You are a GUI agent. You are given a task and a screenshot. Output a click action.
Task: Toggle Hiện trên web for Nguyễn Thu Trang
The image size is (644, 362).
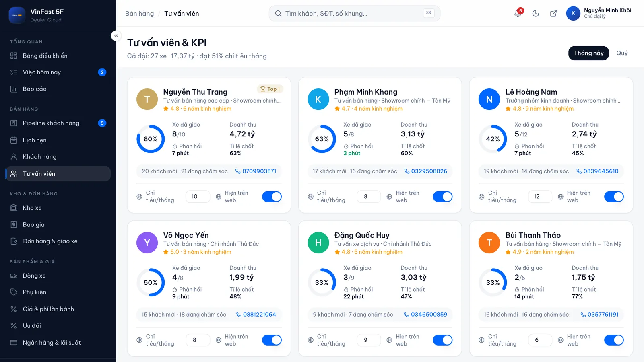[272, 197]
